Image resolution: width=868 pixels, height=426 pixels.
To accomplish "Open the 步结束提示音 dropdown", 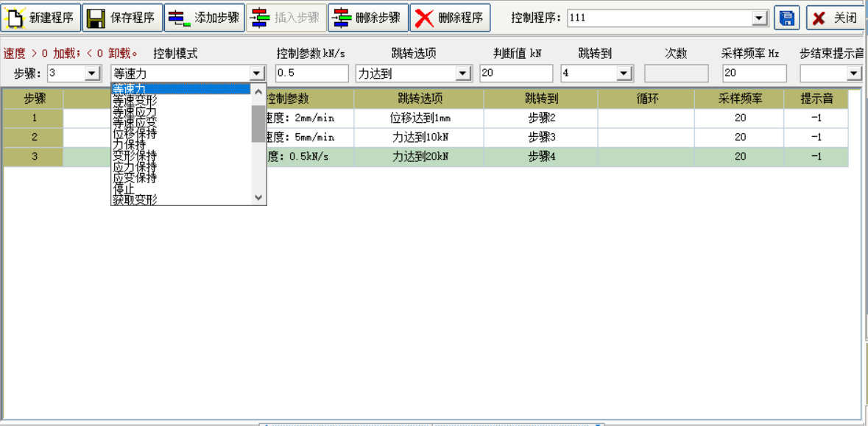I will click(x=852, y=73).
